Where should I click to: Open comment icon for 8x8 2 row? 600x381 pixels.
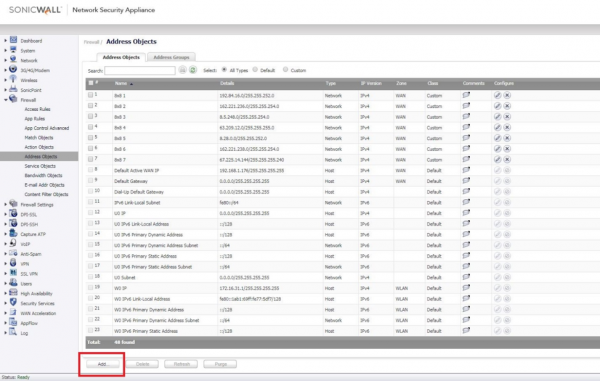click(x=466, y=106)
